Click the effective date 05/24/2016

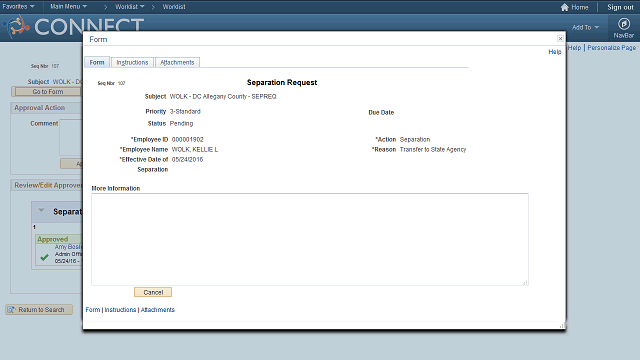click(x=187, y=160)
